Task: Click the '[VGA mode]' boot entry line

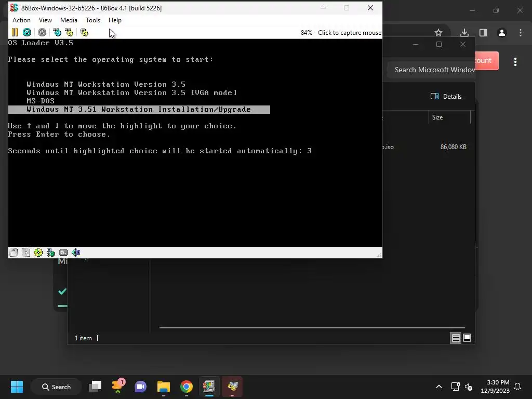Action: [131, 92]
